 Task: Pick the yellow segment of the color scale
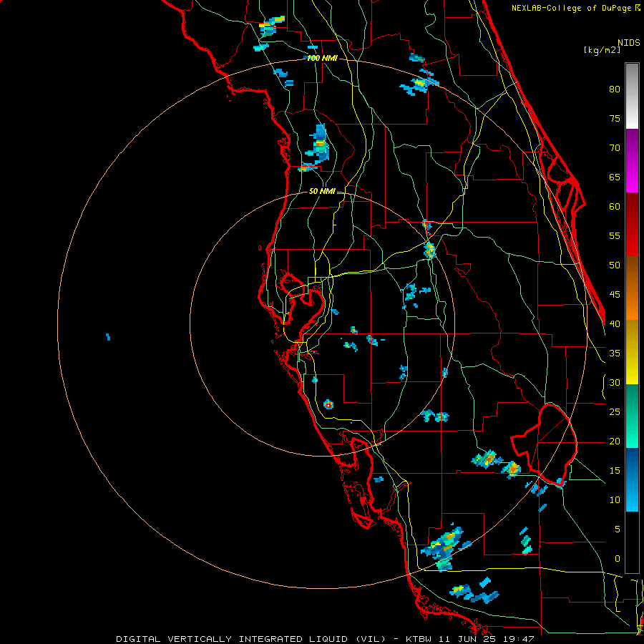pyautogui.click(x=632, y=352)
